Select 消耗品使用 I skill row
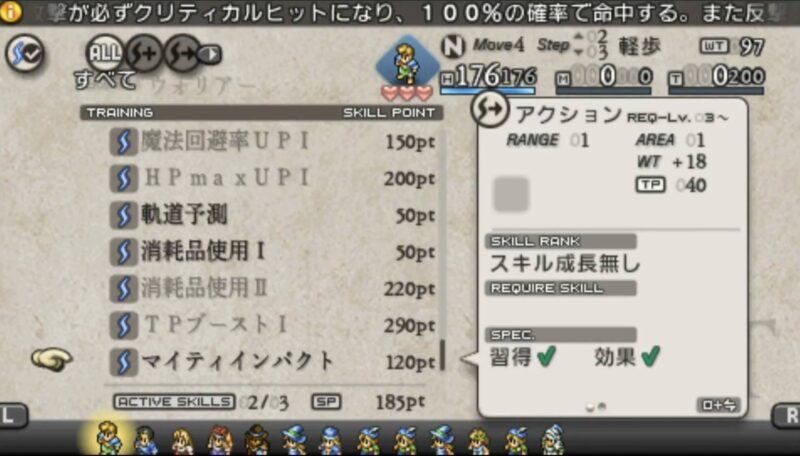This screenshot has width=800, height=456. coord(273,251)
